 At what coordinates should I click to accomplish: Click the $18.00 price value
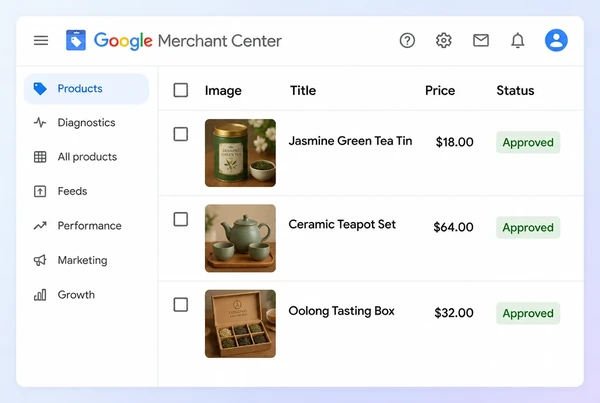point(454,142)
